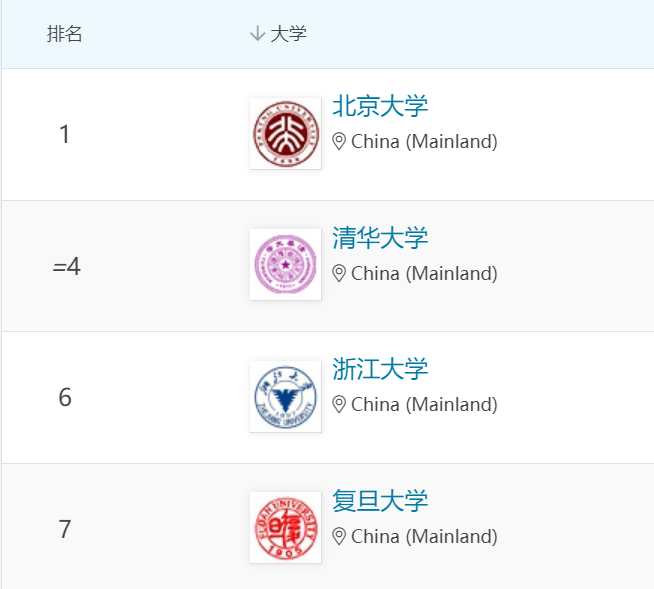Click the Fudan University red logo

pyautogui.click(x=286, y=528)
